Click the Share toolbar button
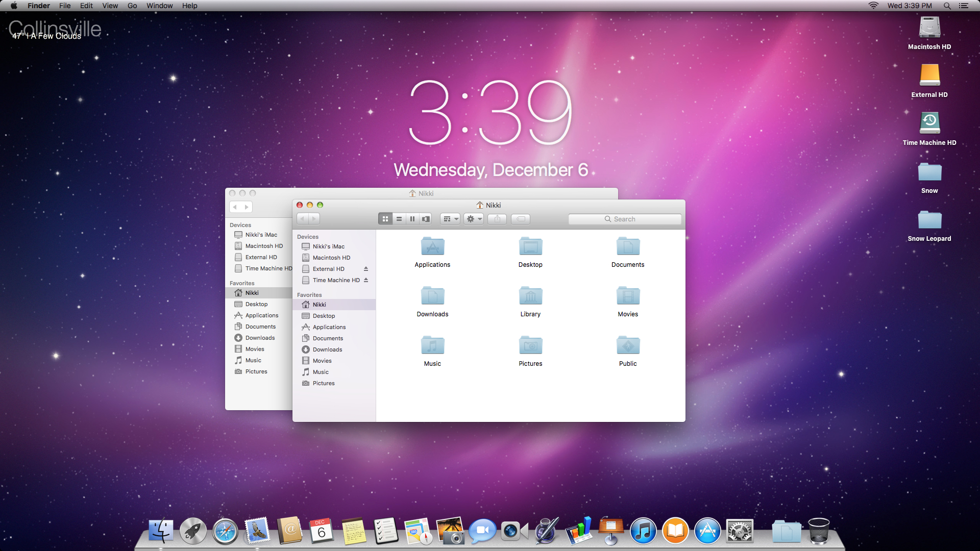 point(497,219)
